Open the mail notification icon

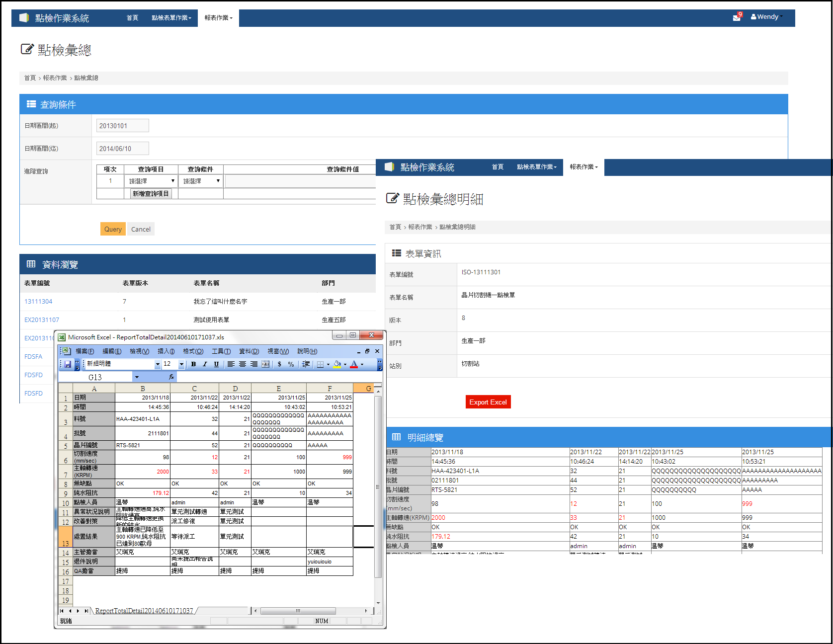[737, 17]
